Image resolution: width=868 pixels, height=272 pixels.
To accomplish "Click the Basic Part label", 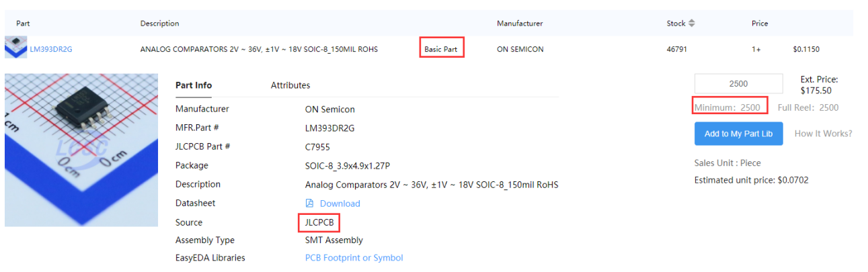I will click(x=441, y=49).
